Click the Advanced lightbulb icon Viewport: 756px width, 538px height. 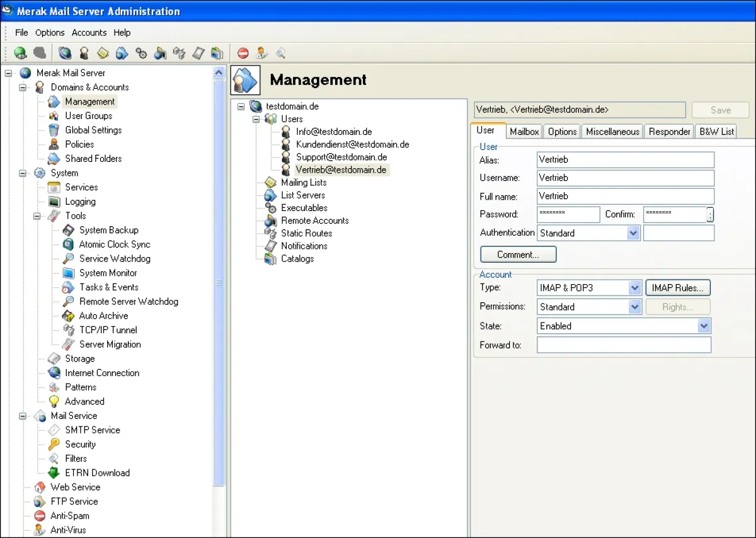(x=54, y=401)
